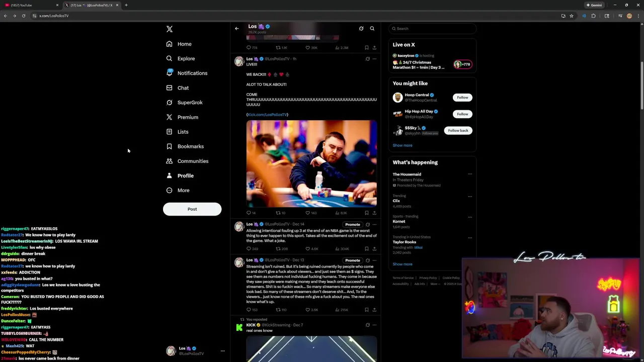Screen dimensions: 644x362
Task: Open the poker table photo
Action: click(x=311, y=163)
